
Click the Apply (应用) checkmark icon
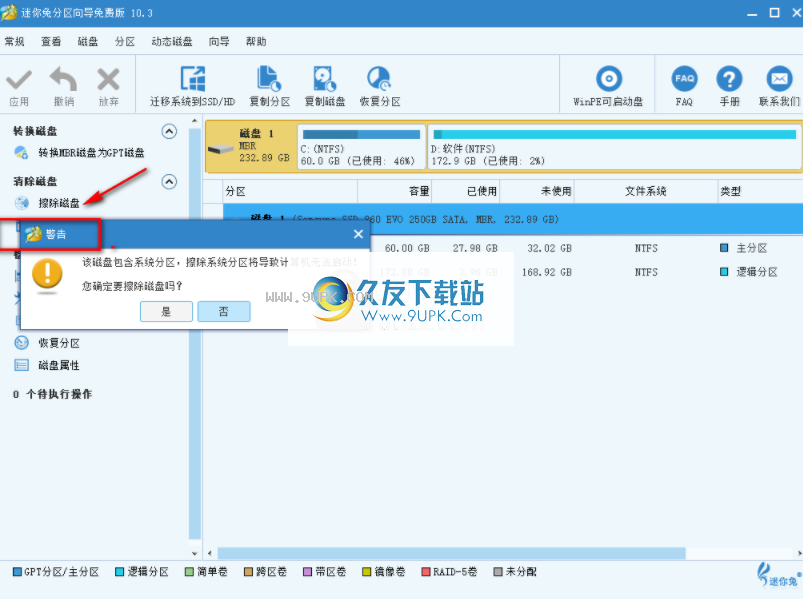click(19, 80)
